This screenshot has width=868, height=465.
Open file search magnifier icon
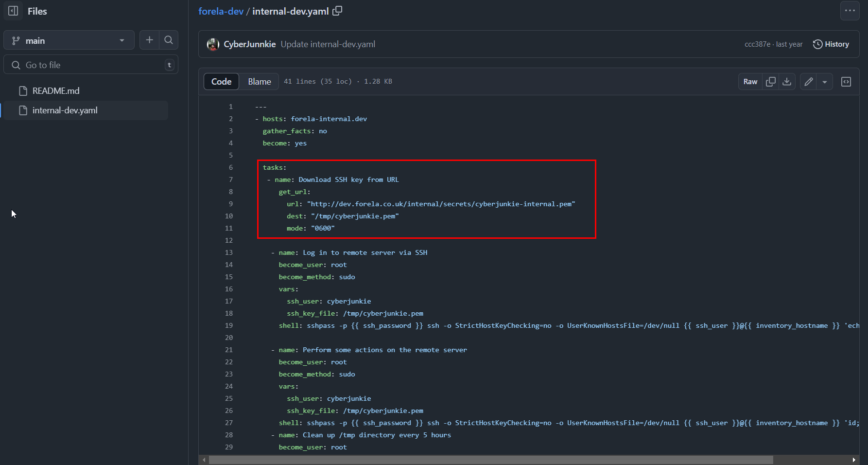pos(169,40)
